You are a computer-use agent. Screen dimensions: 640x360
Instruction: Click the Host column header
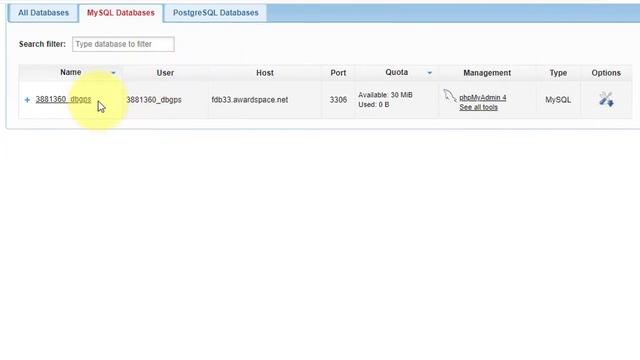[x=265, y=73]
